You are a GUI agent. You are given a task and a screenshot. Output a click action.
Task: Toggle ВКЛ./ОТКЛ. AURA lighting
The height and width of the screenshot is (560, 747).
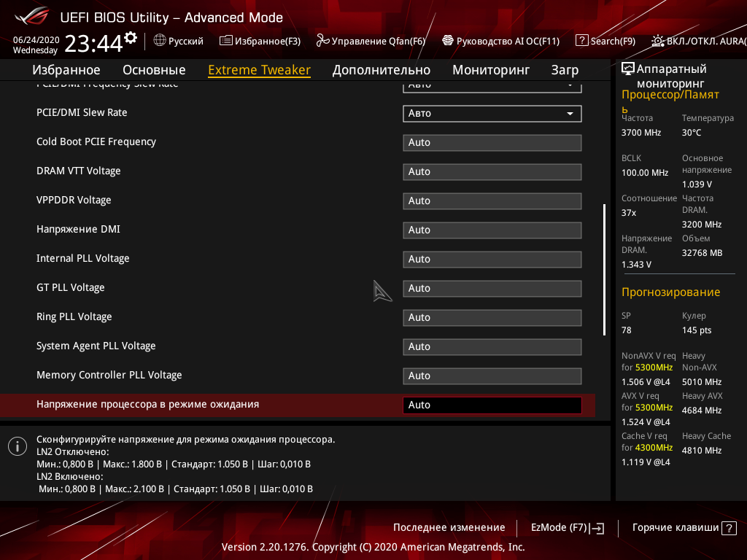click(700, 41)
